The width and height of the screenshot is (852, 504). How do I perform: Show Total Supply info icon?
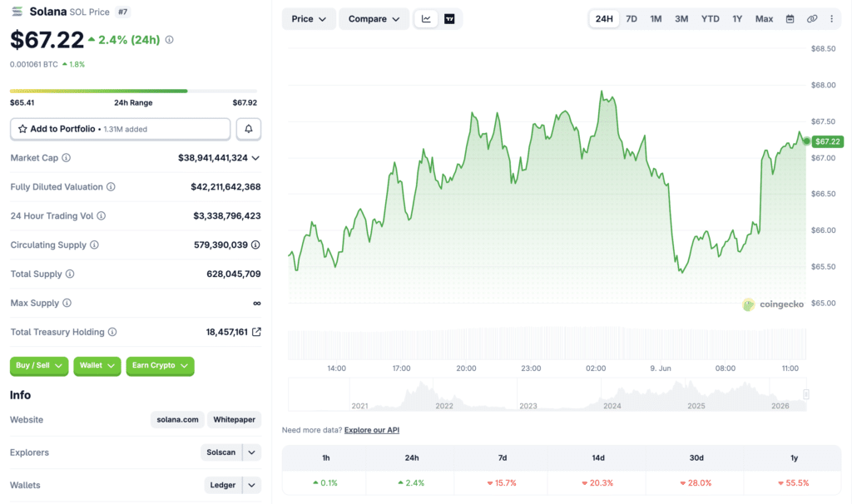(70, 274)
